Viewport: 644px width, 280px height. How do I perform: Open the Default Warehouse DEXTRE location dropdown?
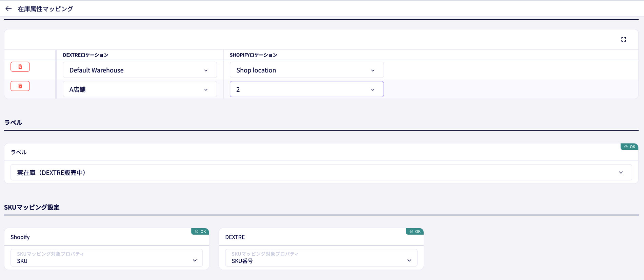pos(140,70)
